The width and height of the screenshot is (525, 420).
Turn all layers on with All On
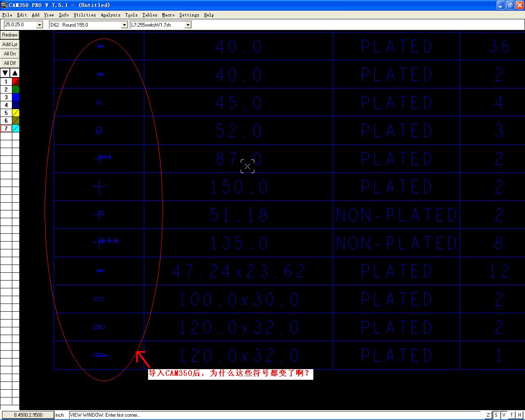click(10, 54)
